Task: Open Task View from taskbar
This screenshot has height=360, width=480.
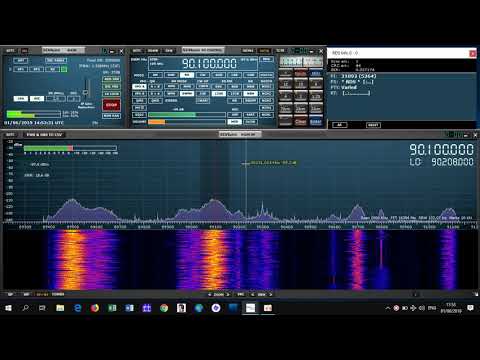Action: point(42,308)
